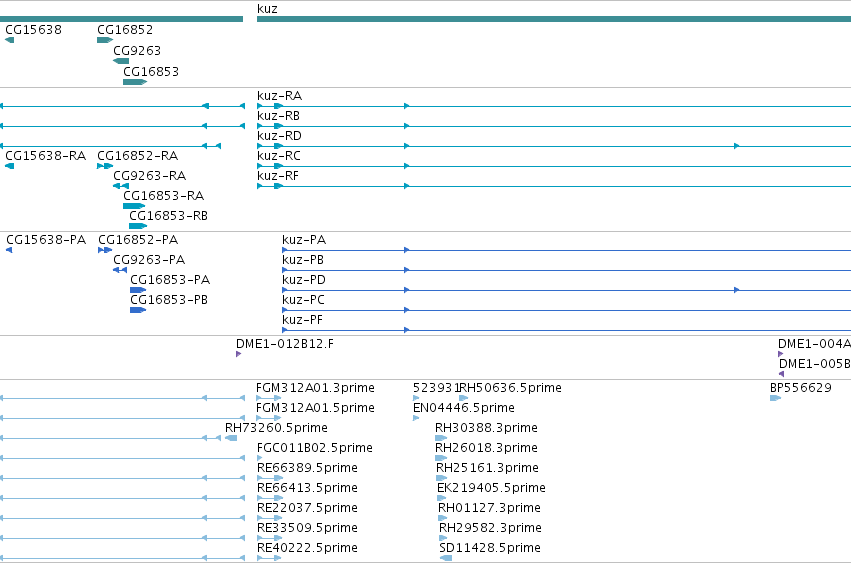Click the light blue arrow below BP556629
The height and width of the screenshot is (563, 851).
pyautogui.click(x=775, y=398)
